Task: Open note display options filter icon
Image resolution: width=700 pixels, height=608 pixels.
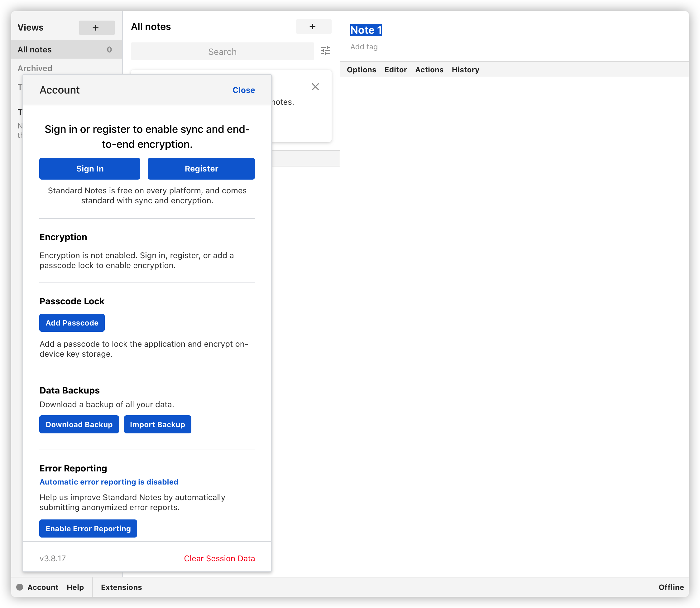Action: pyautogui.click(x=325, y=51)
